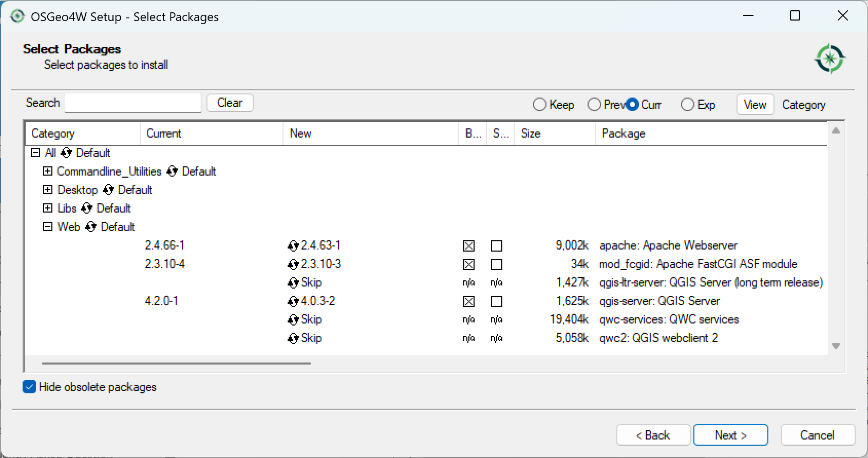Image resolution: width=868 pixels, height=458 pixels.
Task: Click the S... column header
Action: point(501,133)
